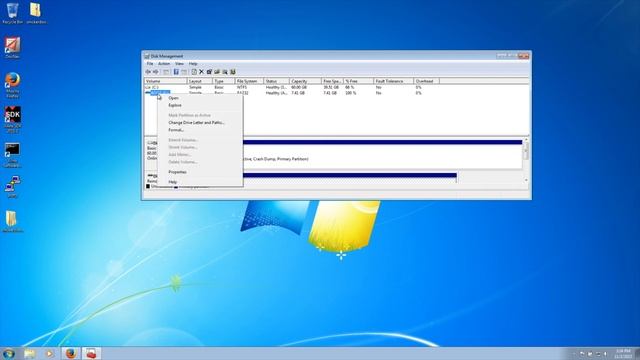Viewport: 640px width, 360px height.
Task: Click the red Disk Management taskbar button
Action: (x=91, y=353)
